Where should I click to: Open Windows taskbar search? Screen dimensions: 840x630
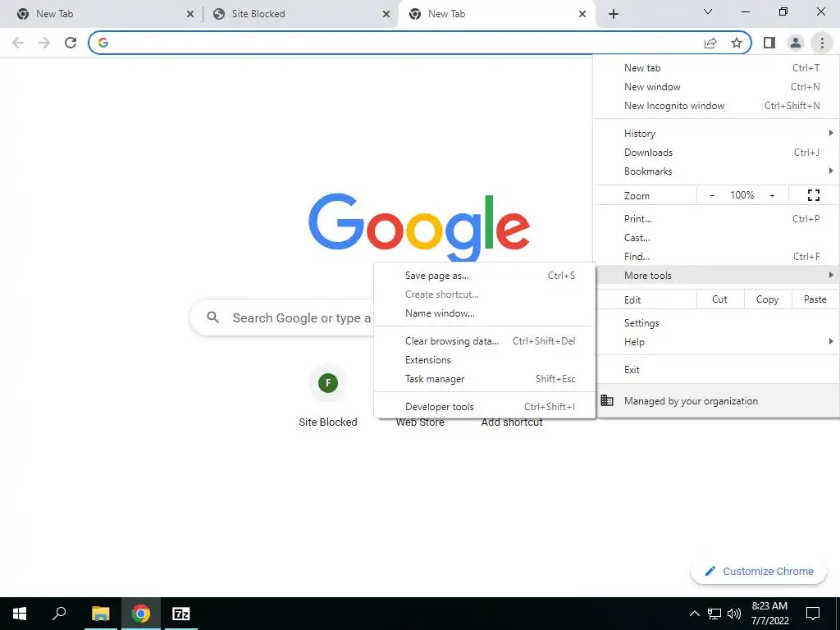click(x=59, y=614)
